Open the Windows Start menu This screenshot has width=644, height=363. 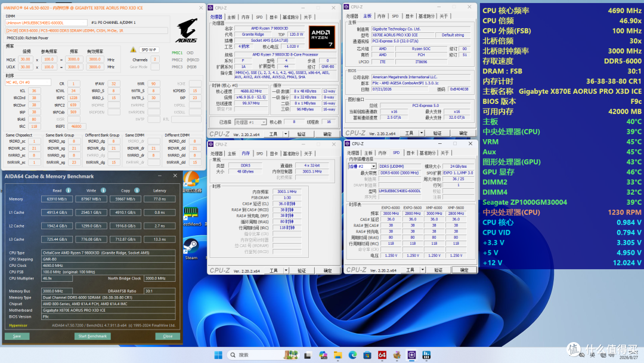click(218, 355)
